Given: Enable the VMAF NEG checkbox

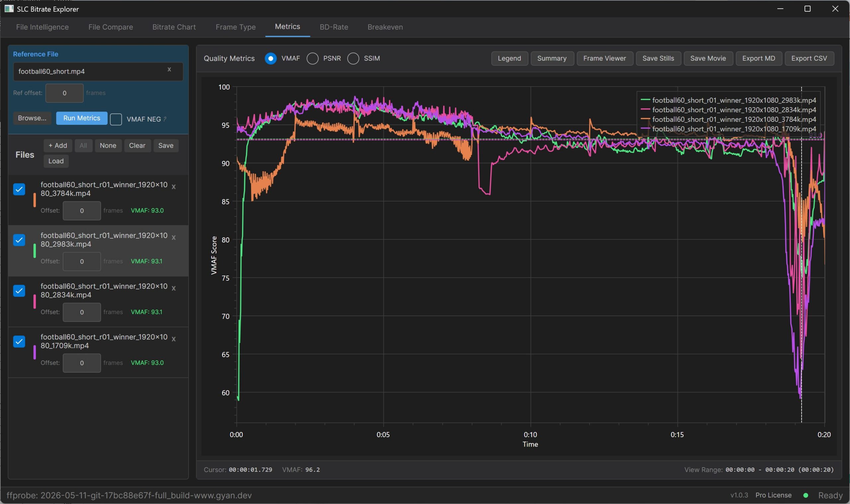Looking at the screenshot, I should [x=116, y=119].
